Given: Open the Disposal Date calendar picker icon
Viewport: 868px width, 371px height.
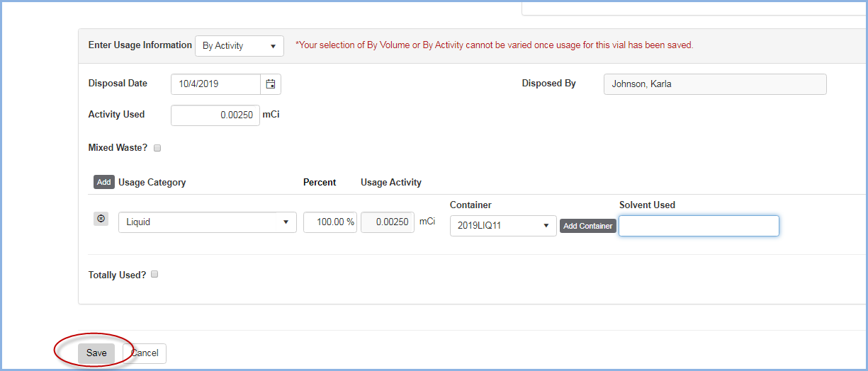Looking at the screenshot, I should pos(271,84).
